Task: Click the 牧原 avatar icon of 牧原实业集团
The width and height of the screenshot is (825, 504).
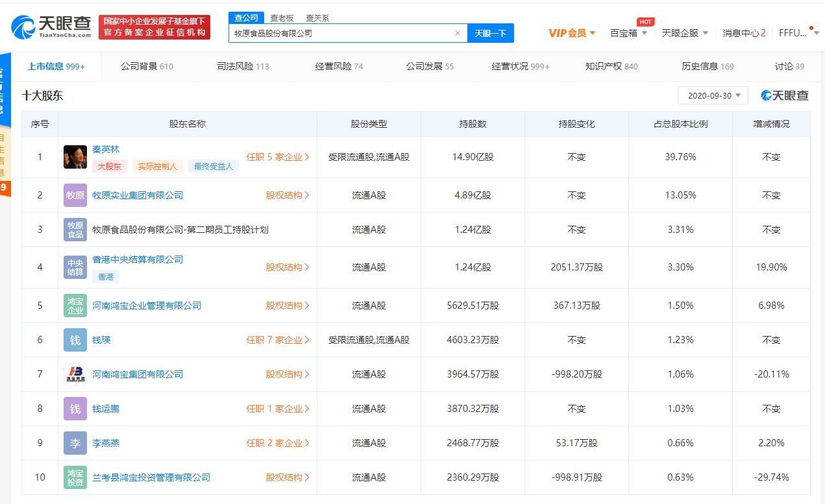Action: click(75, 195)
